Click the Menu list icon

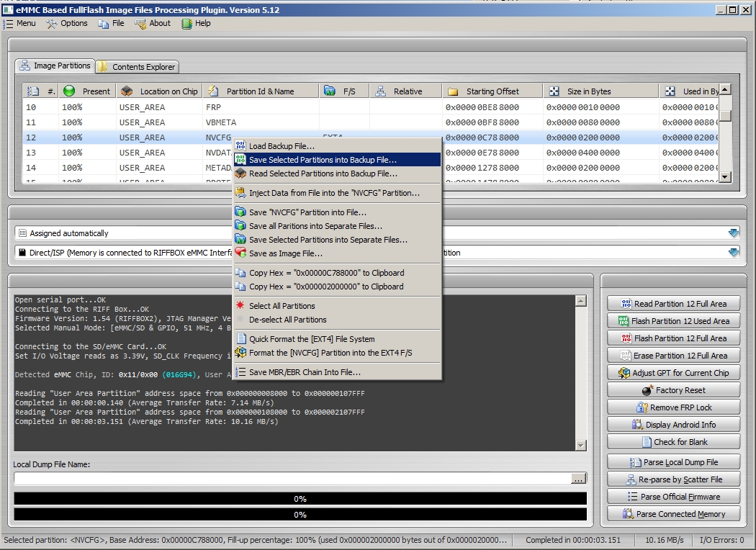6,23
